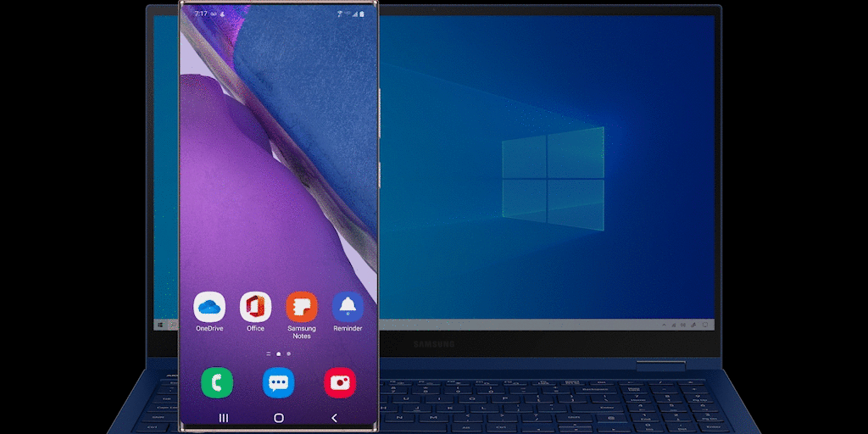
Task: Tap the battery icon in phone status bar
Action: coord(362,14)
